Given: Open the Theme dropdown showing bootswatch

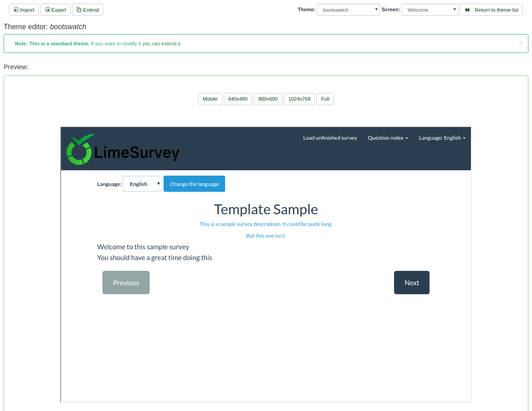Looking at the screenshot, I should click(x=348, y=9).
